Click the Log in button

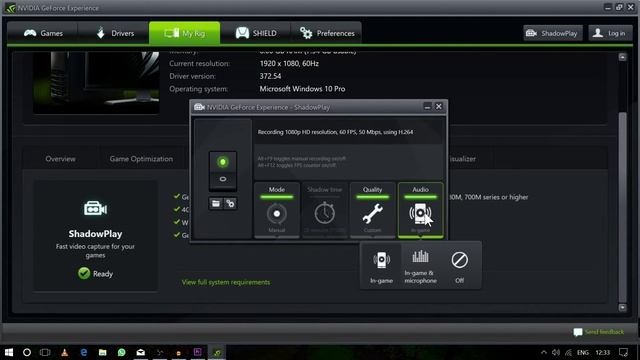611,33
